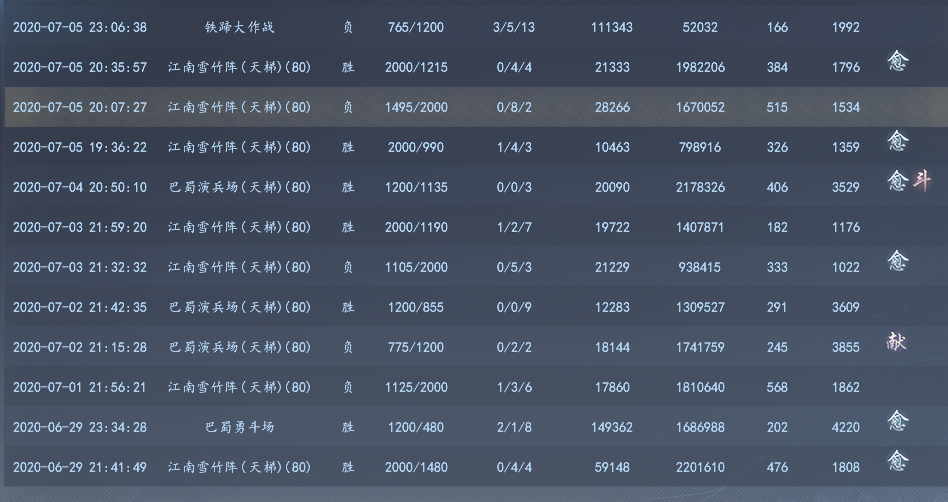Click the value 111343

(x=612, y=27)
